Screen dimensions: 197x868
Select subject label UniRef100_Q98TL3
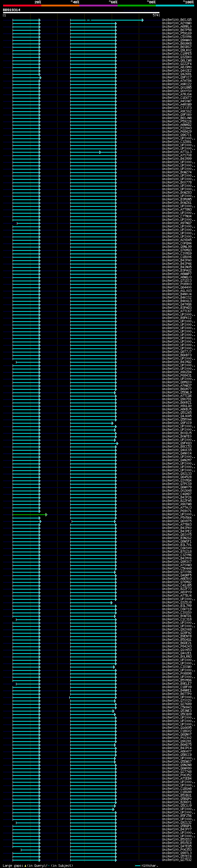[177, 853]
